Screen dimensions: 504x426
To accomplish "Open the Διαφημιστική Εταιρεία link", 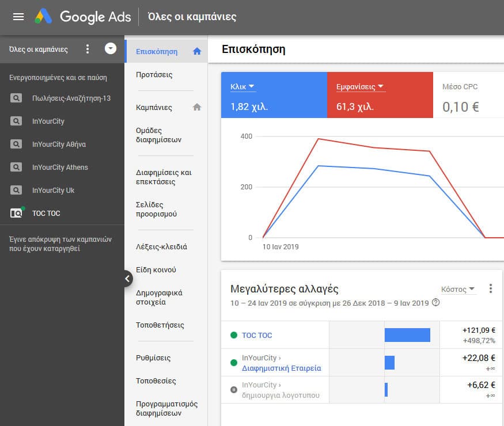I will coord(281,368).
